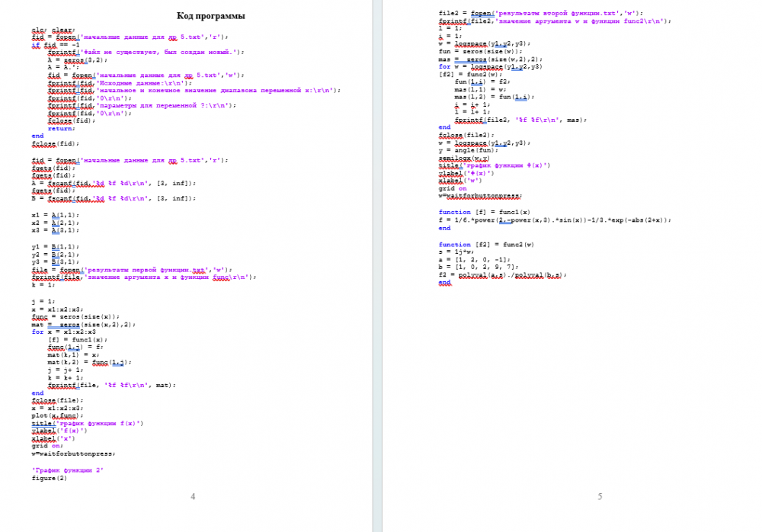
Task: Click the line "xlabel('x')"
Action: (53, 438)
